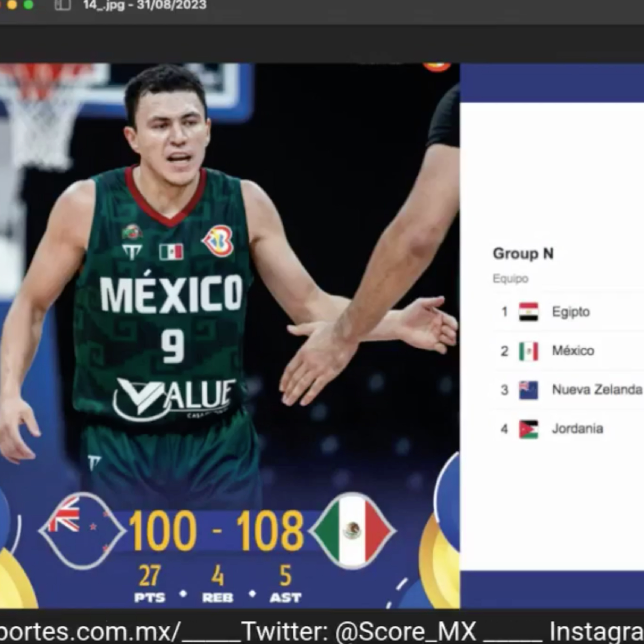Screen dimensions: 644x644
Task: Click the Mexico flag beside score 108
Action: click(x=352, y=531)
